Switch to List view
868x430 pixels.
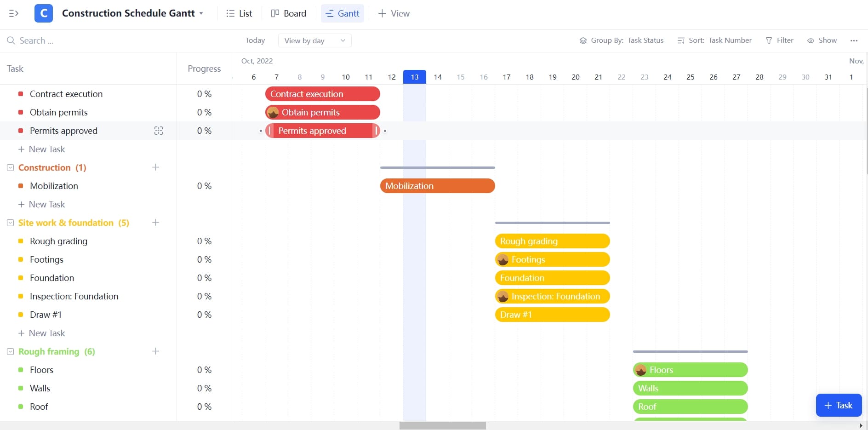click(x=239, y=13)
